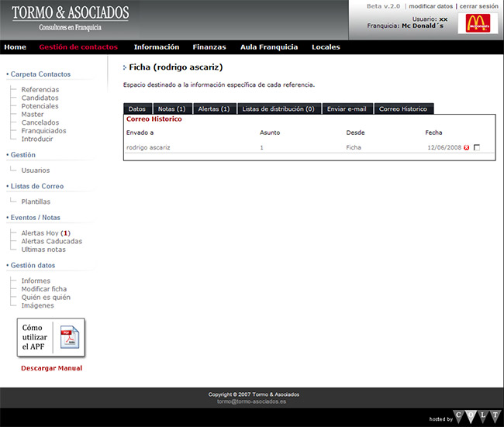Click the tormo@tormo-asociados.es email link
Image resolution: width=504 pixels, height=427 pixels.
pyautogui.click(x=251, y=401)
